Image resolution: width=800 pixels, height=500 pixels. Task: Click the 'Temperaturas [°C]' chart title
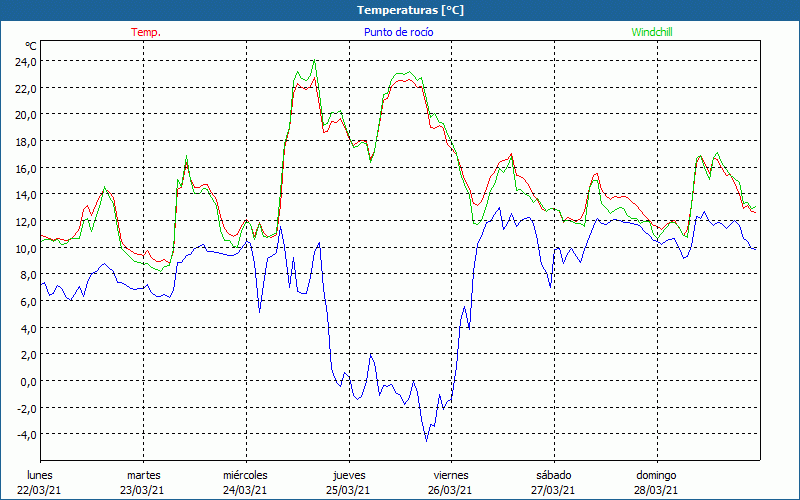(x=410, y=10)
